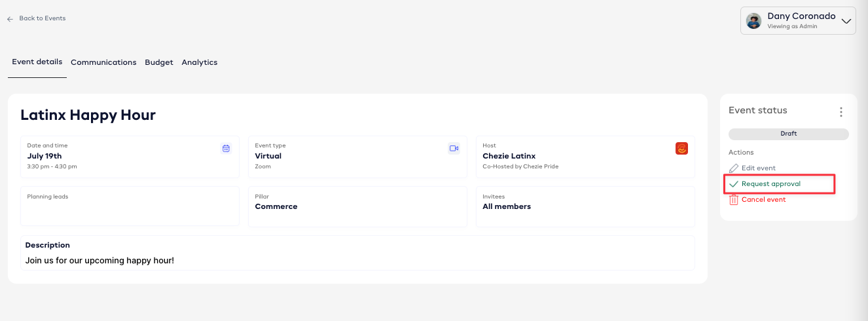
Task: Click the calendar icon in date card
Action: coord(226,149)
